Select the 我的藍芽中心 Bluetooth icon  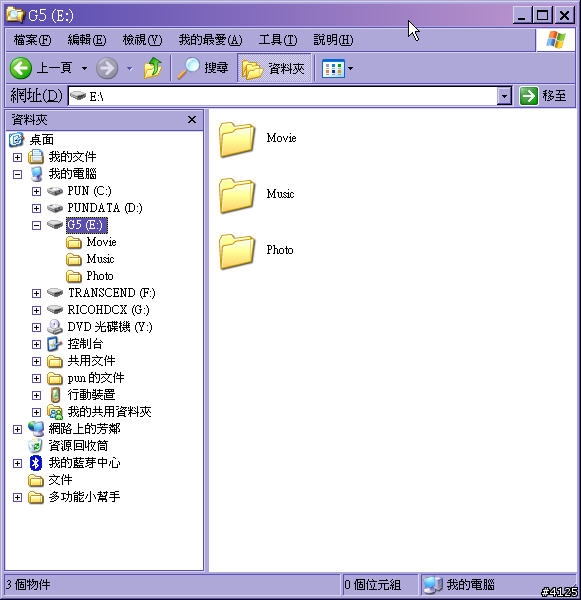(x=36, y=463)
